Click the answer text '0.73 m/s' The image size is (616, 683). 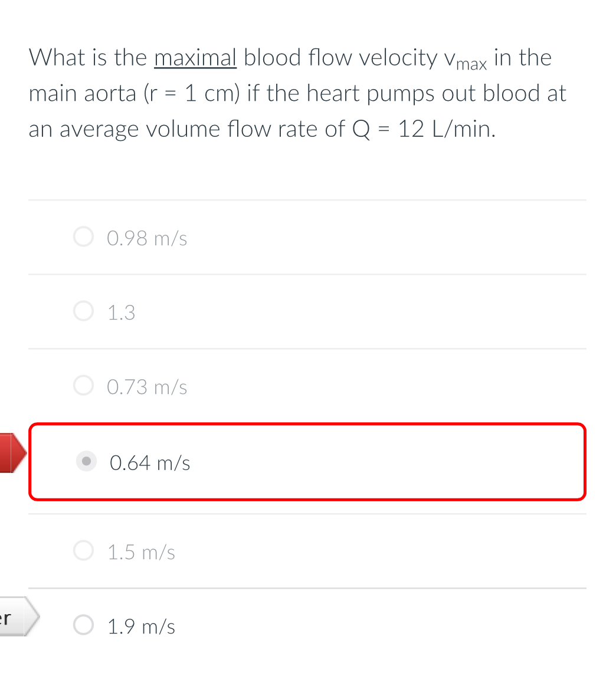pos(146,387)
